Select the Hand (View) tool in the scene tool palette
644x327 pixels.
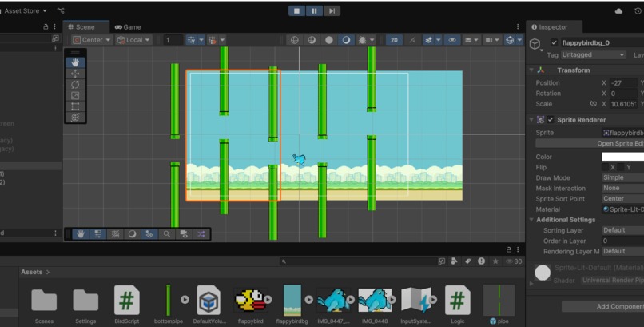tap(75, 62)
